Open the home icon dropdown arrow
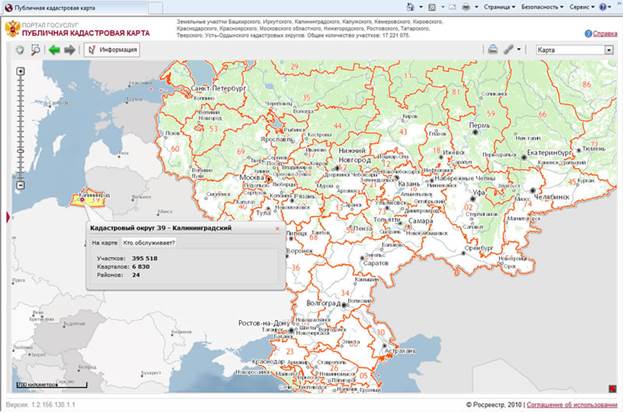623x412 pixels. pyautogui.click(x=421, y=7)
